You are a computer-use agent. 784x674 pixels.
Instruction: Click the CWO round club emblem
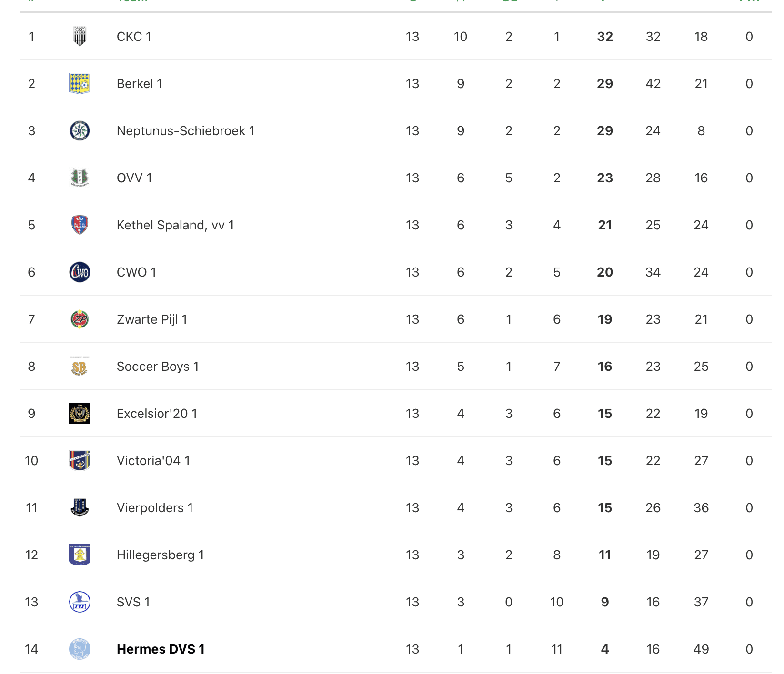tap(80, 272)
